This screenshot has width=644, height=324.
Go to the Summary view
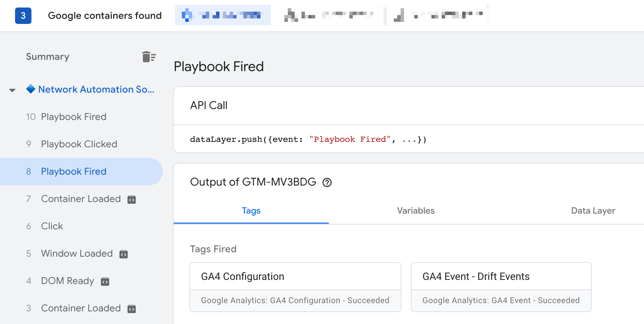coord(48,57)
